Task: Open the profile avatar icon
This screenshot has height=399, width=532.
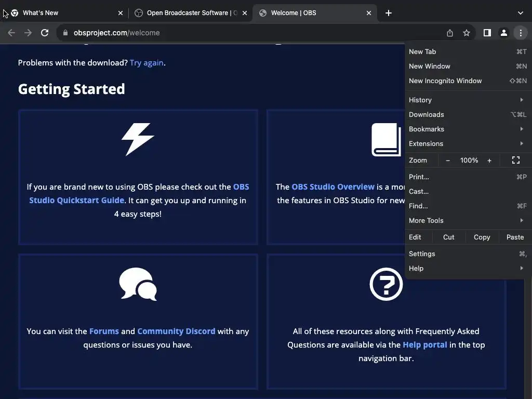Action: (504, 33)
